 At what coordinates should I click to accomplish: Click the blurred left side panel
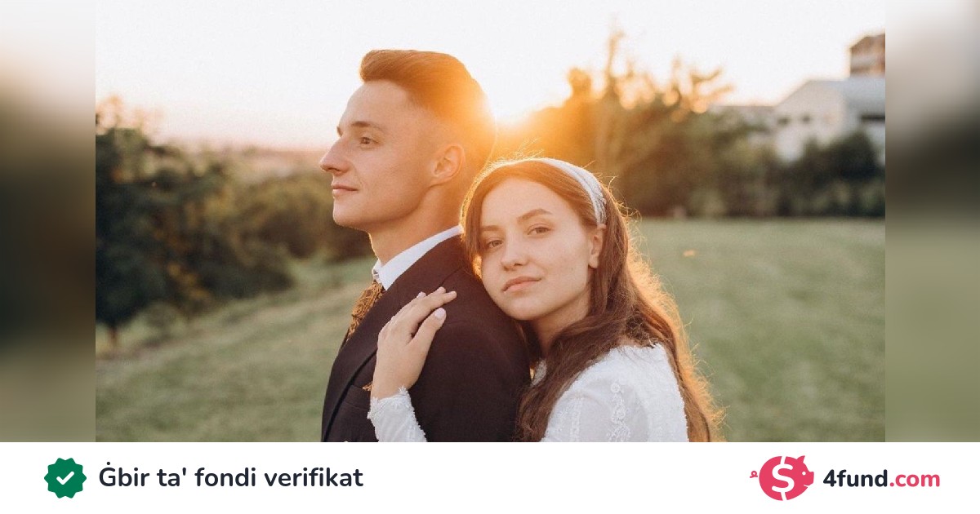coord(47,221)
